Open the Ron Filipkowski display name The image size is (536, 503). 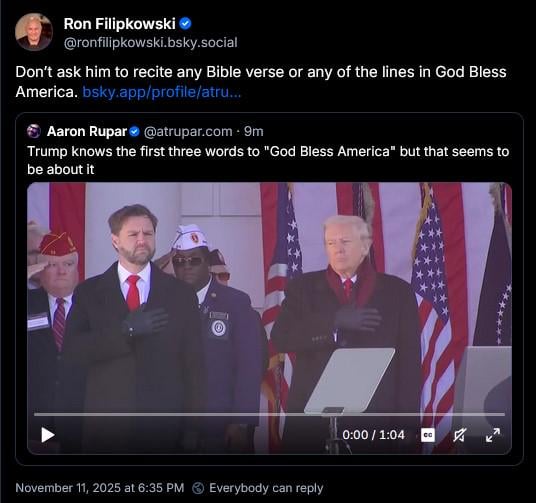point(119,24)
